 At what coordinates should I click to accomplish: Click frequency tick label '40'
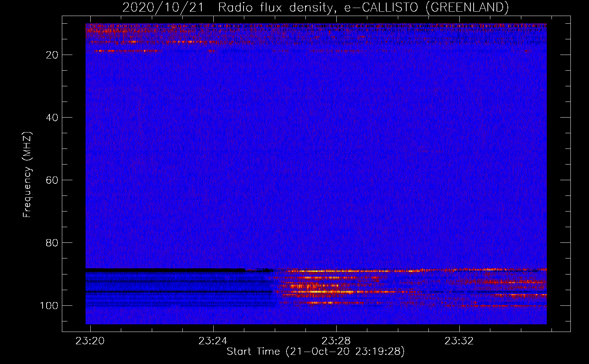[x=52, y=118]
